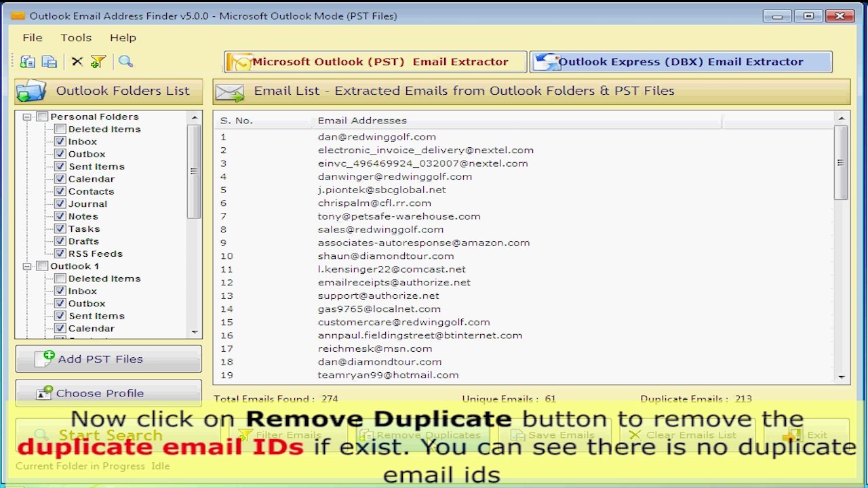868x488 pixels.
Task: Click the down arrow of the email list scrollbar
Action: click(x=842, y=377)
